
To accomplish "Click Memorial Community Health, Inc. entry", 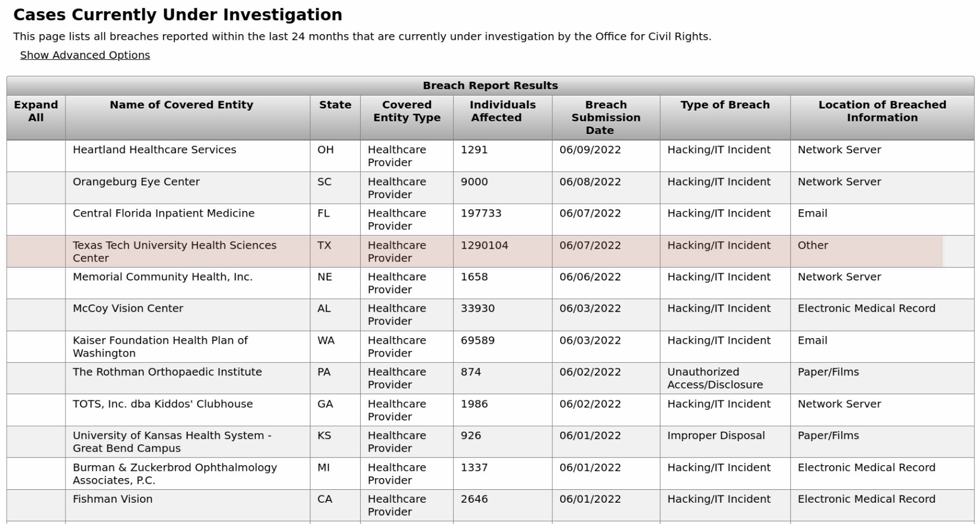I will (x=162, y=277).
